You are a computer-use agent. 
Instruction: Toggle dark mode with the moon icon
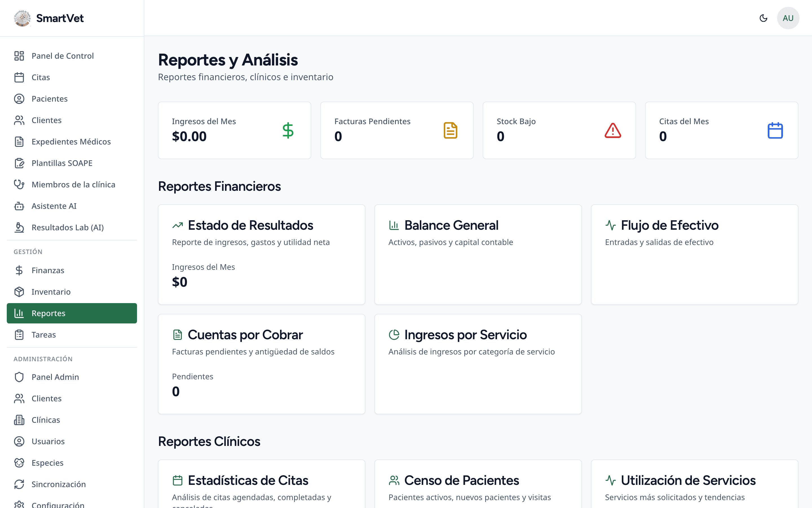[x=763, y=18]
